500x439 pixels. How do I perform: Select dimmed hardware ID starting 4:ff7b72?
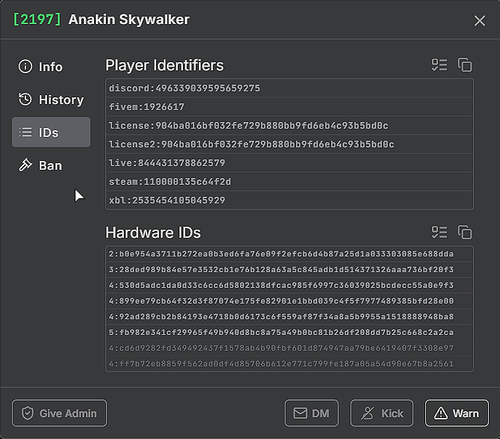click(289, 364)
